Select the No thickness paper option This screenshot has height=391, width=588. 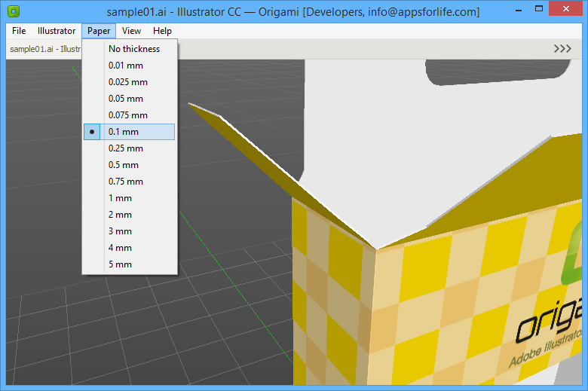[130, 49]
